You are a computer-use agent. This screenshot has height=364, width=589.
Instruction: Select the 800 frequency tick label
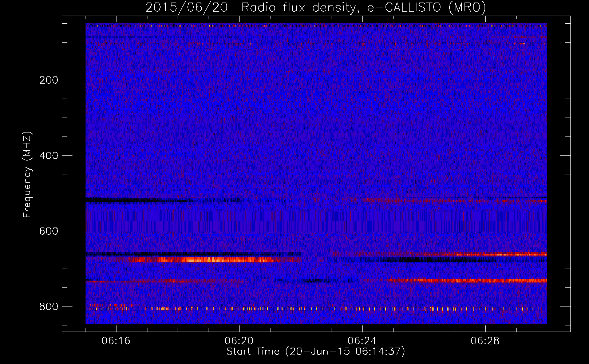pyautogui.click(x=49, y=307)
